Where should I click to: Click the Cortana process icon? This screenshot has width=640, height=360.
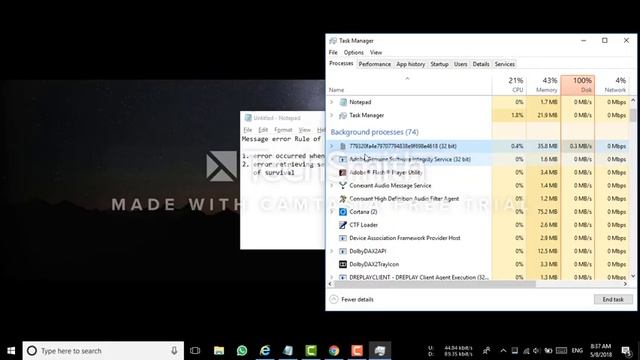pos(343,211)
